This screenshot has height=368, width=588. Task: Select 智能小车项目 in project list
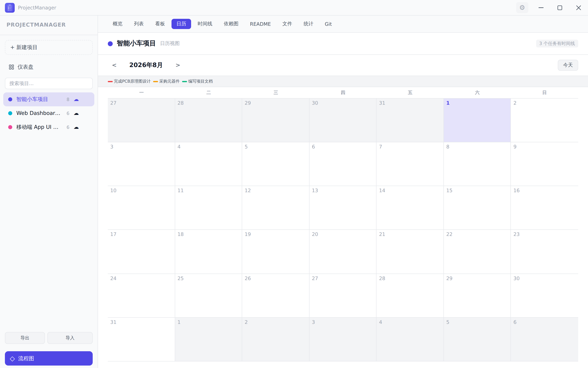(x=49, y=99)
